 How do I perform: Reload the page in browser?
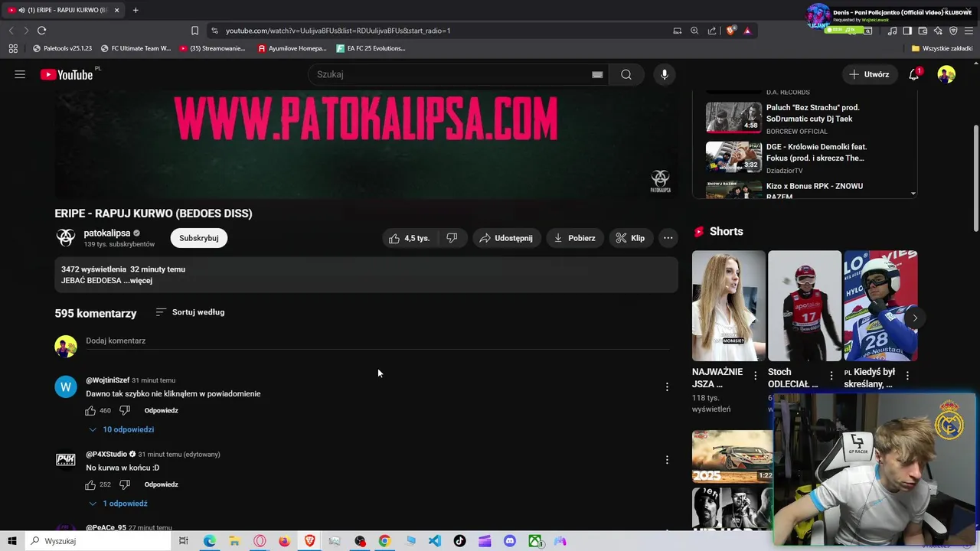[x=41, y=31]
